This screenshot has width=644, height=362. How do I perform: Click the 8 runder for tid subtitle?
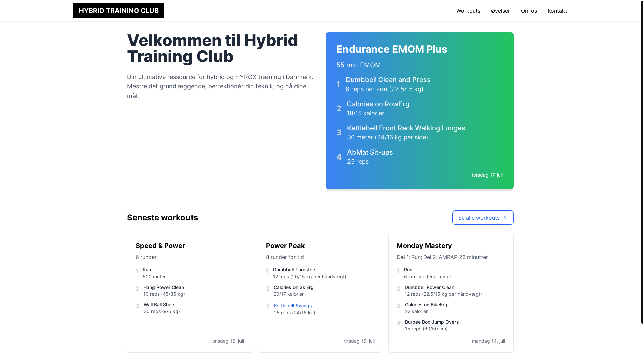(x=285, y=257)
